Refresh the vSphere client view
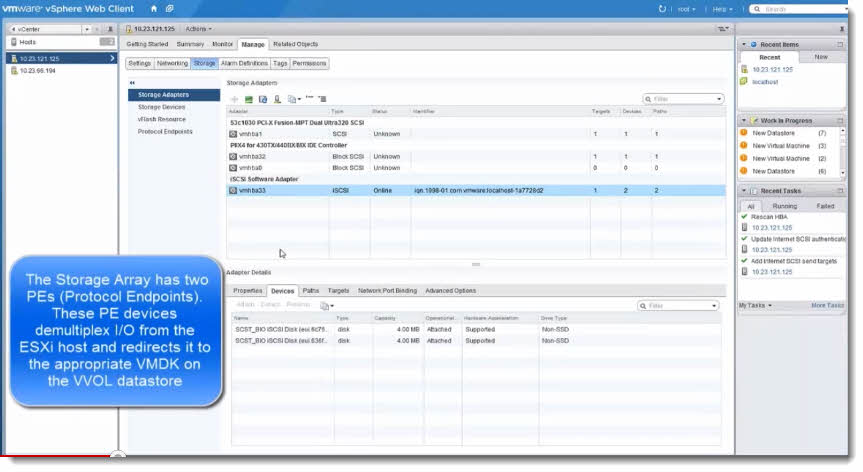This screenshot has width=863, height=472. [662, 9]
